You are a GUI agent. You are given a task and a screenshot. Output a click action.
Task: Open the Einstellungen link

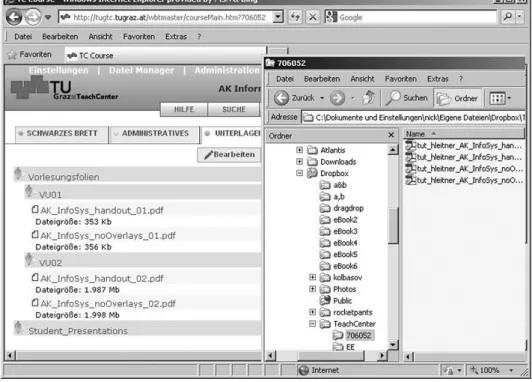[x=58, y=70]
